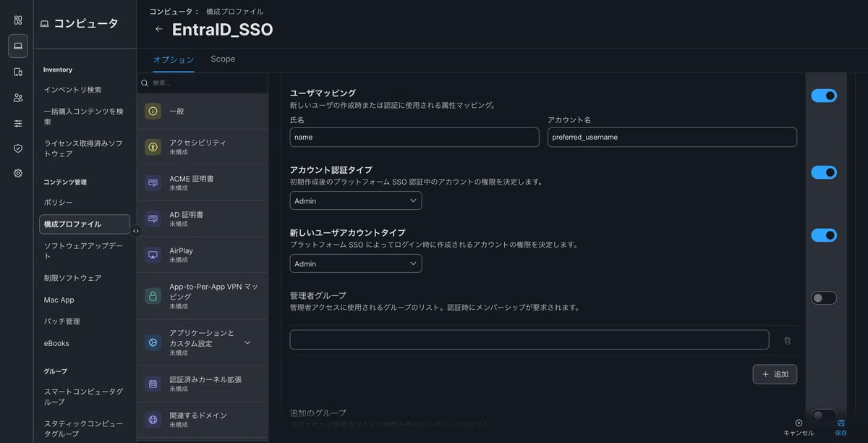Click the AD 証明書 payload icon

[153, 219]
